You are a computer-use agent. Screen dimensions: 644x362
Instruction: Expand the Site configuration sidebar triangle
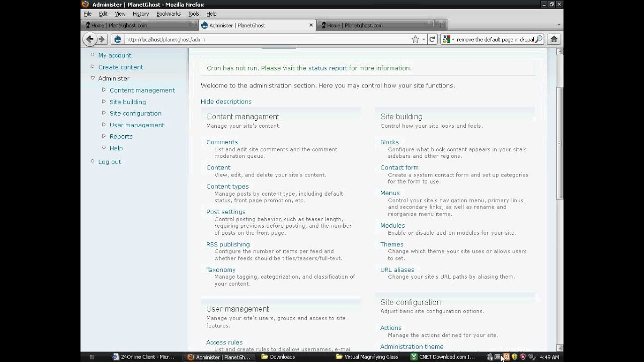coord(104,113)
